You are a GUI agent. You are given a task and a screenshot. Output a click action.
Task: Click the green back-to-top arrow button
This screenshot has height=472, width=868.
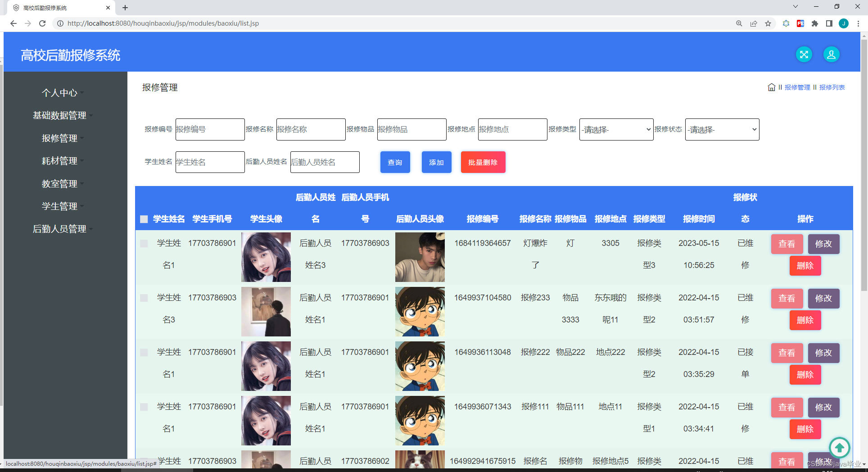click(839, 448)
